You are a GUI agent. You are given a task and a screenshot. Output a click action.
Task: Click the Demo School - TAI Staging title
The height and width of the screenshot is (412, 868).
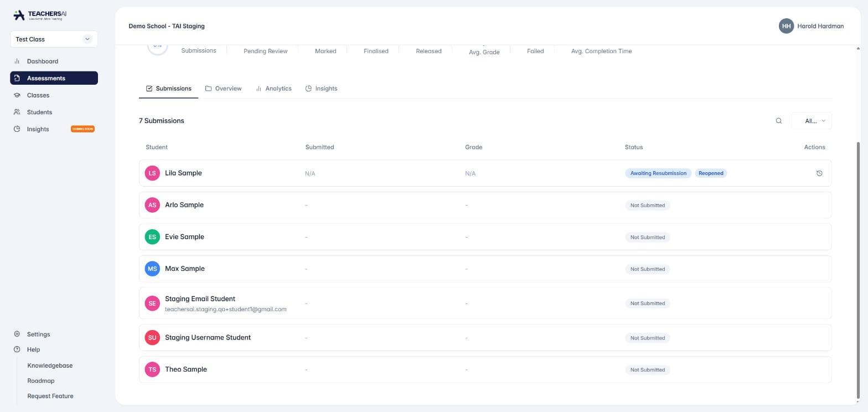coord(167,26)
